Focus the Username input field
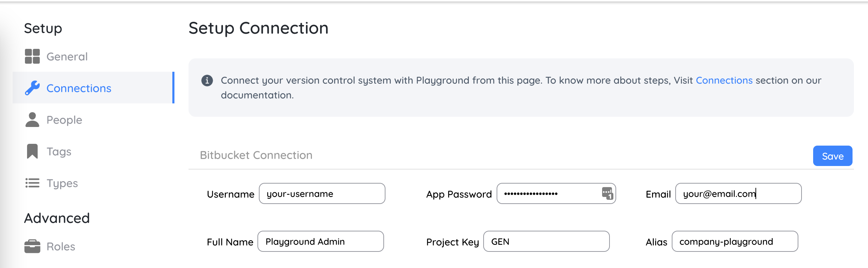 (x=322, y=193)
